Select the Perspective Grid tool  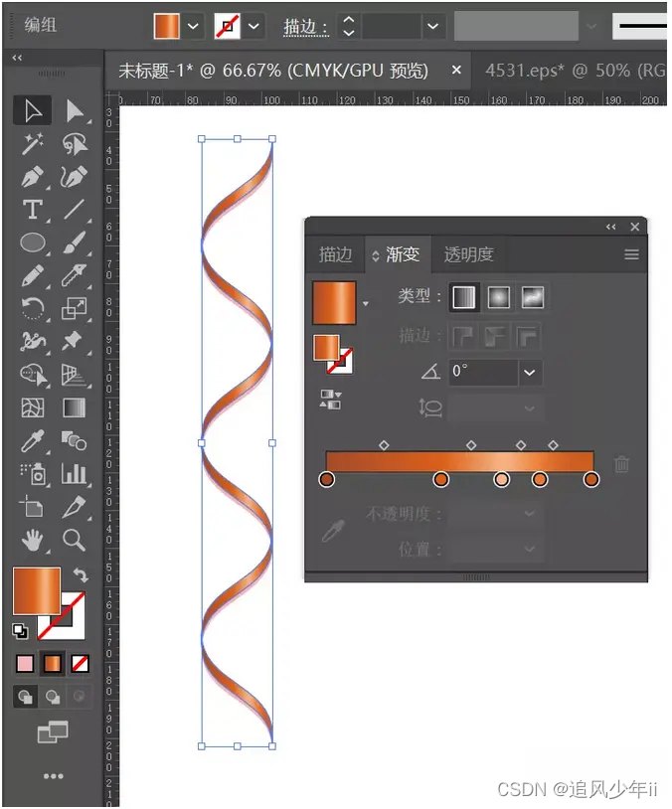(x=75, y=375)
